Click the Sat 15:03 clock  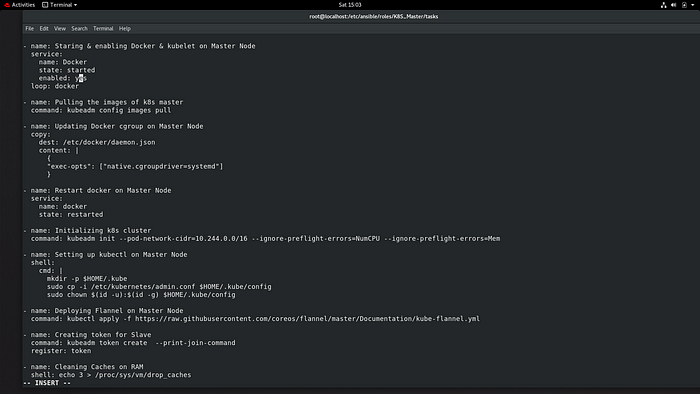pyautogui.click(x=350, y=5)
